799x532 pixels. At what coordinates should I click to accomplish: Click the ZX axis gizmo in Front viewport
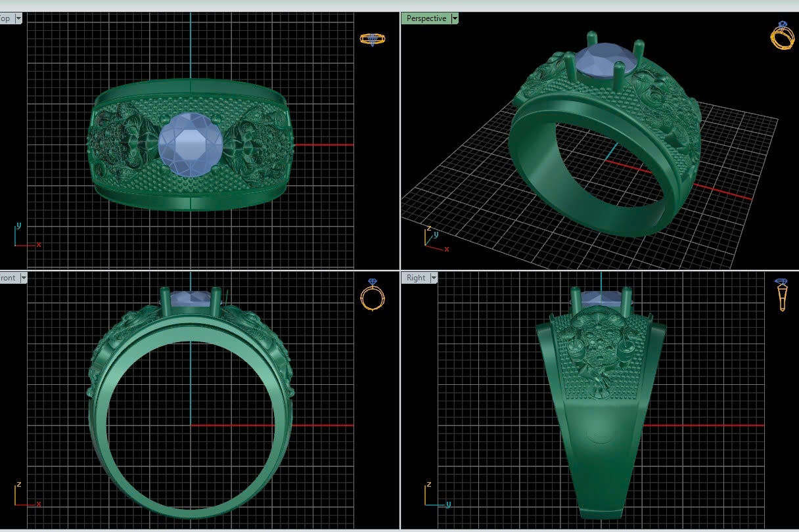click(x=24, y=497)
